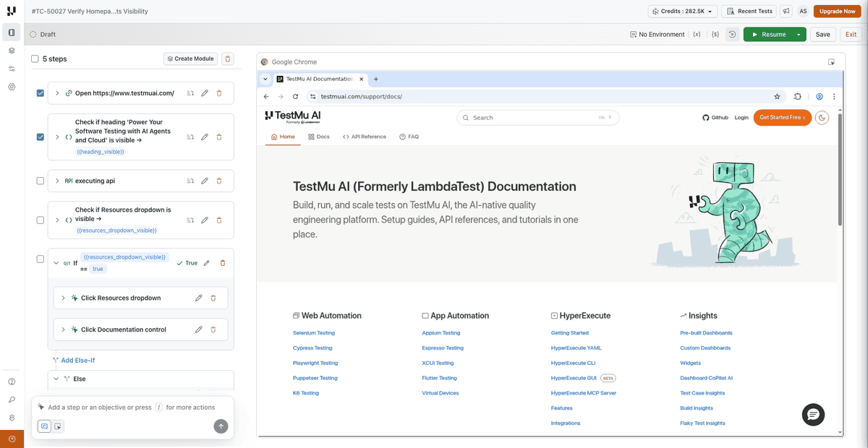Open the gear settings icon in left sidebar
The width and height of the screenshot is (868, 448).
12,87
